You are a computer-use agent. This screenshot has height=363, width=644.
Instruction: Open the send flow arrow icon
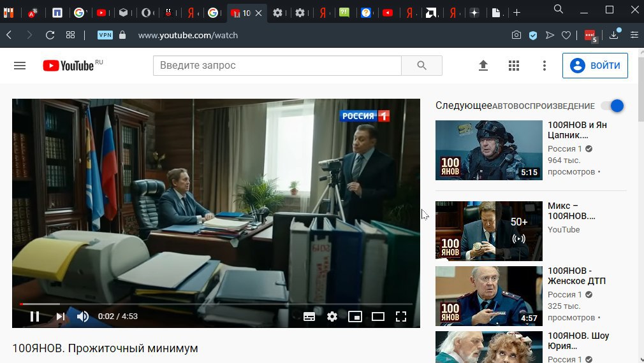click(550, 35)
